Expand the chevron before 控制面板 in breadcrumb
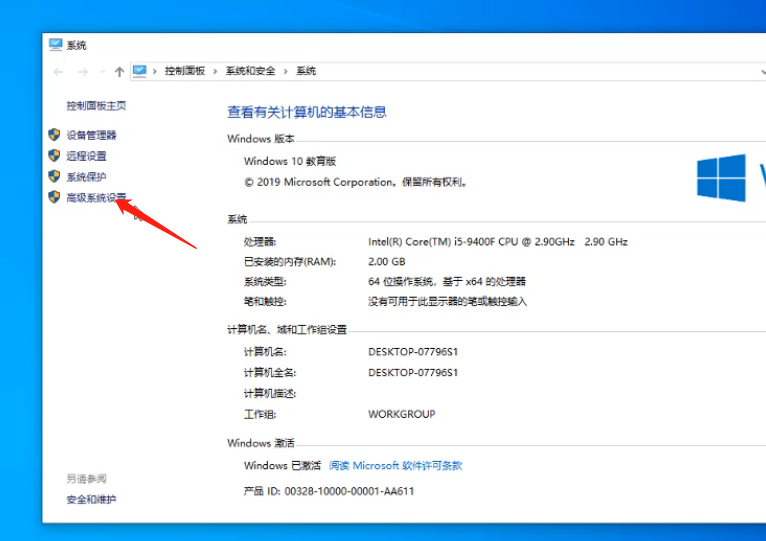The image size is (766, 541). (157, 71)
